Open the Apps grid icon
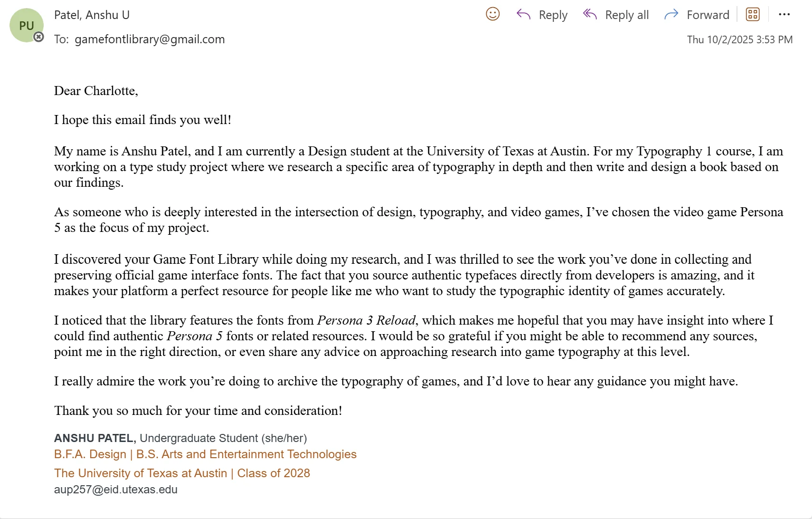The image size is (812, 519). (x=753, y=14)
